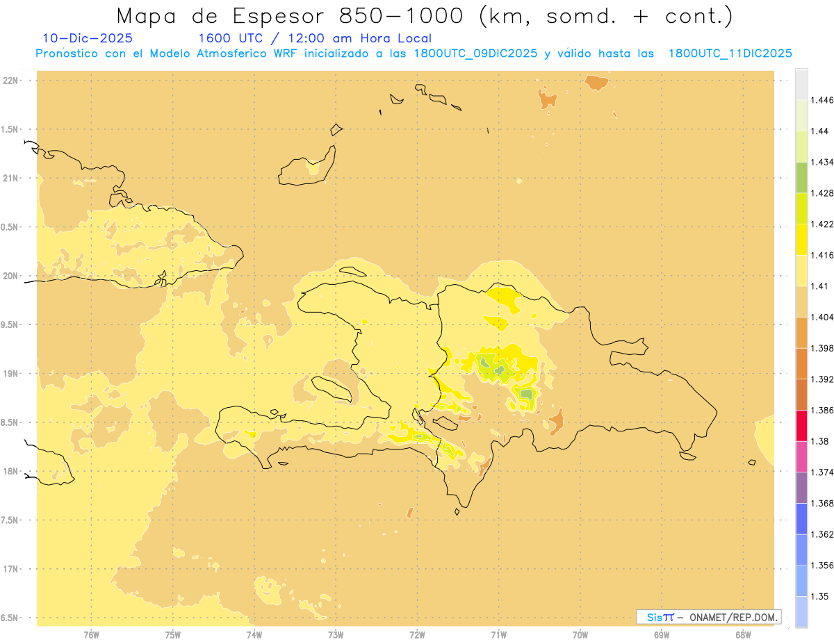Click the legend value "1.428"
The height and width of the screenshot is (644, 834).
(824, 193)
